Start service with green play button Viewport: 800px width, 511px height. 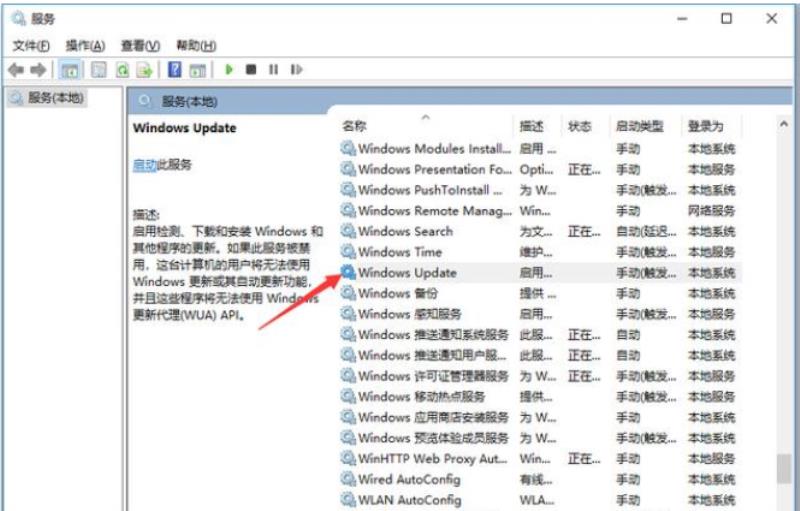click(x=229, y=69)
